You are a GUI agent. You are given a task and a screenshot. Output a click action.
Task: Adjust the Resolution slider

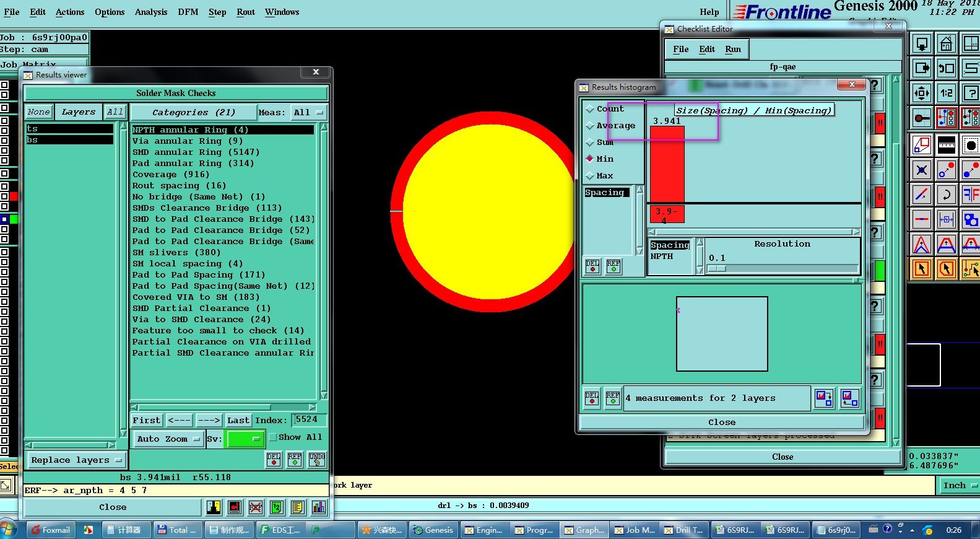(x=717, y=269)
